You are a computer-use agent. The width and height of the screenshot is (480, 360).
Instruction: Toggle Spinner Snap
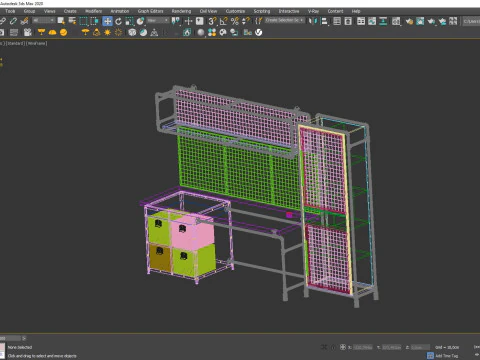pos(246,21)
